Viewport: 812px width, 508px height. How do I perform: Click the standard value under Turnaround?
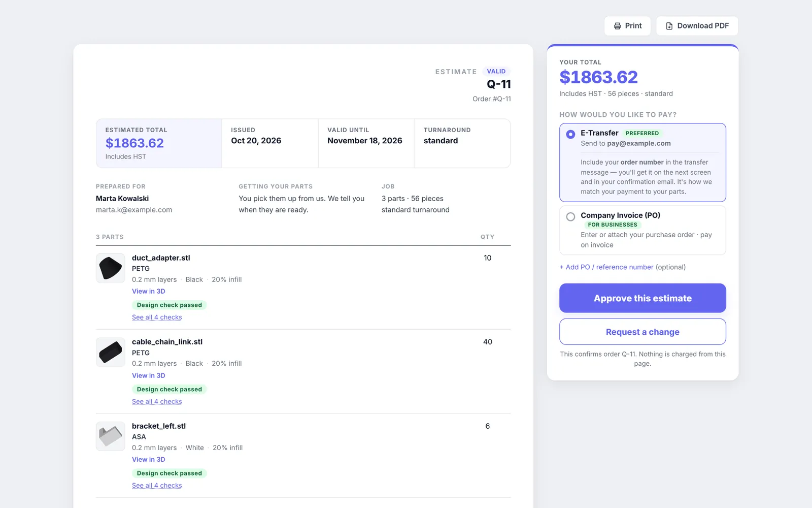(x=441, y=141)
